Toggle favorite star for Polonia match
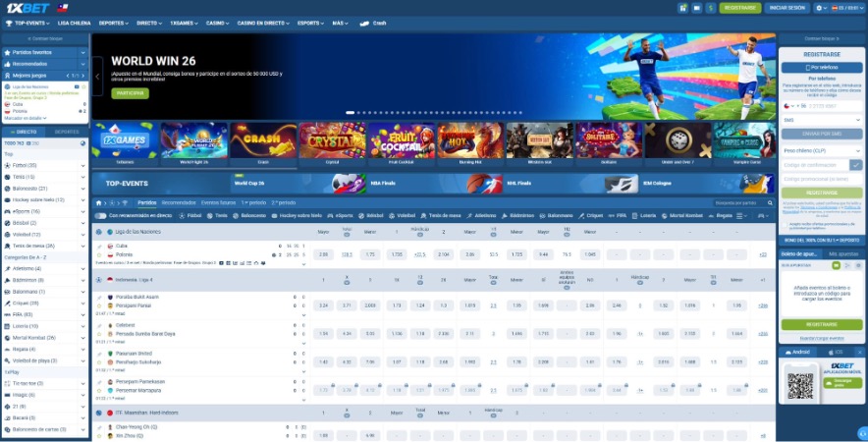868x442 pixels. point(99,254)
